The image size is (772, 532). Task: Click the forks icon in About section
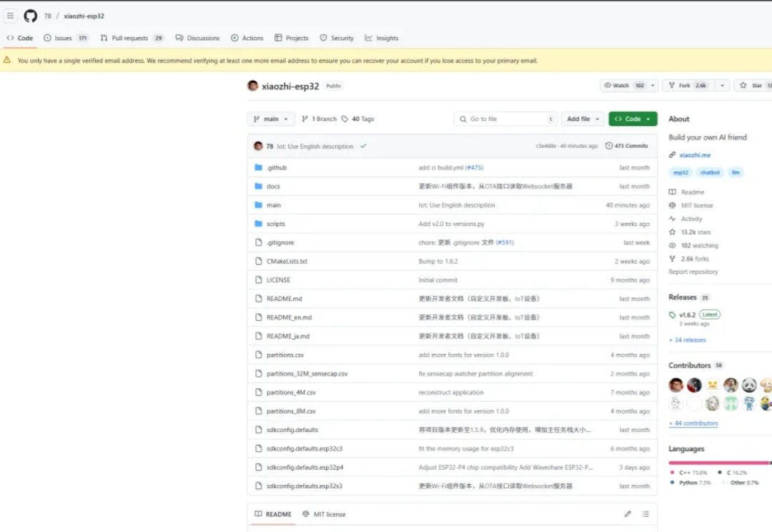point(672,259)
